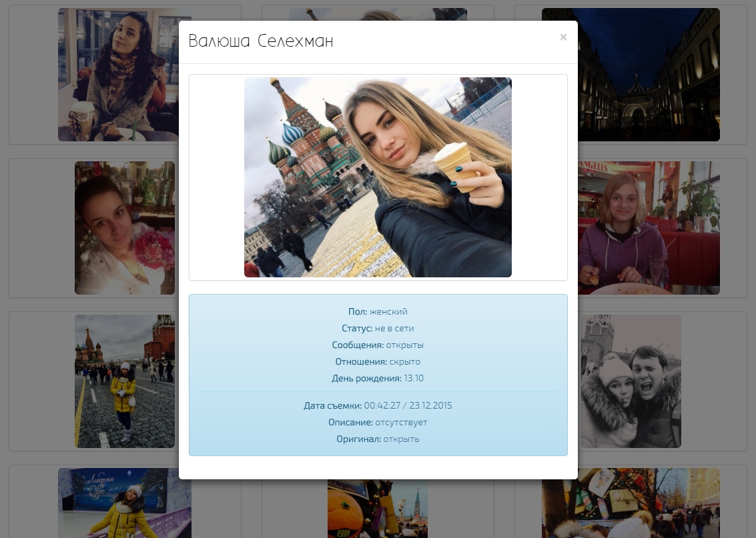The image size is (756, 538).
Task: Click the 'Пол: женский' line
Action: coord(378,311)
